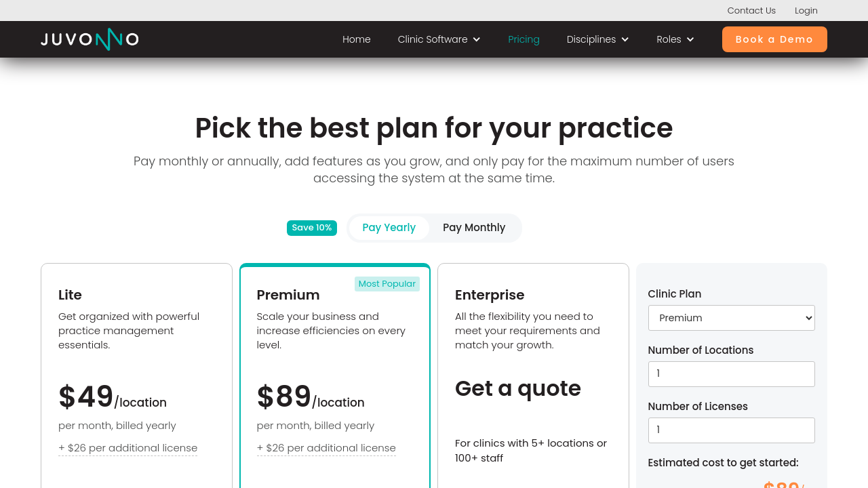Switch billing to Pay Monthly
This screenshot has height=488, width=868.
coord(474,228)
